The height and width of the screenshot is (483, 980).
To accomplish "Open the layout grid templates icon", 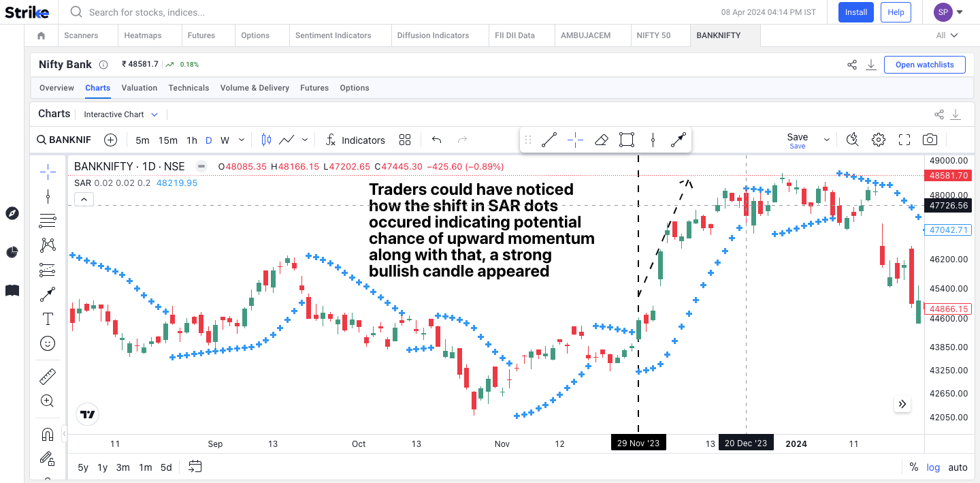I will 405,140.
